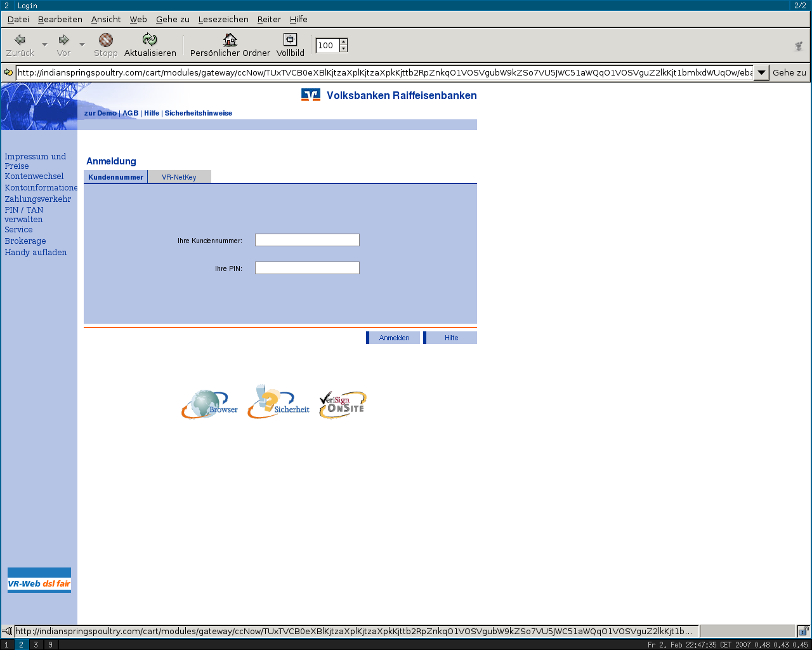Open the PIN / TAN verwalten link
Viewport: 812px width, 650px height.
click(24, 215)
